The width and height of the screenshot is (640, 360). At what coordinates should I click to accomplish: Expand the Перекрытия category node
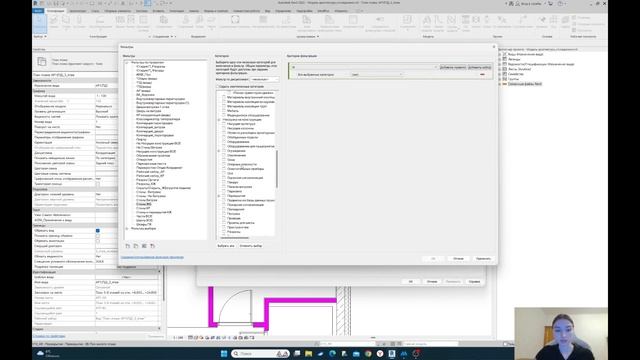(219, 196)
